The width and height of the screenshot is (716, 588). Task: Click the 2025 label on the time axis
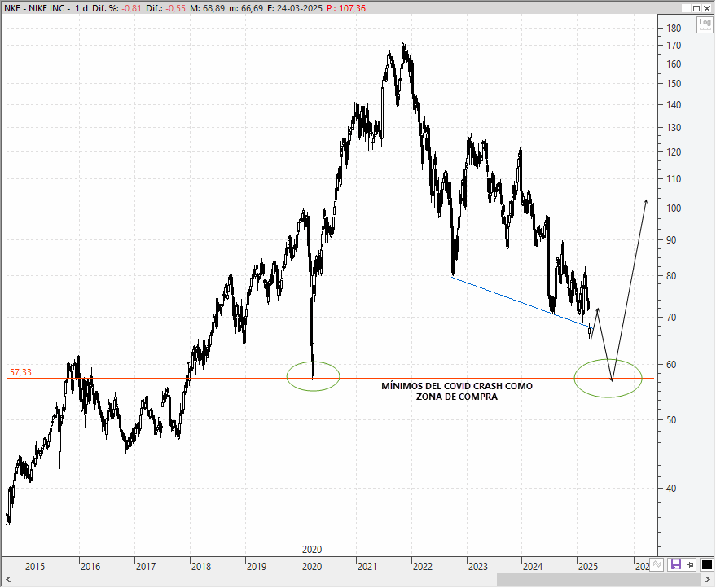click(588, 567)
